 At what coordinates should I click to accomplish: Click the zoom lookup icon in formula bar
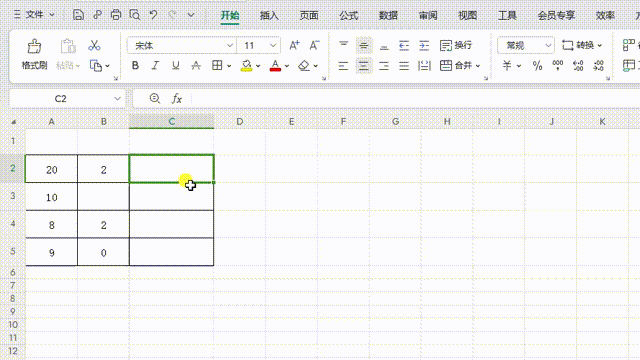click(x=155, y=98)
